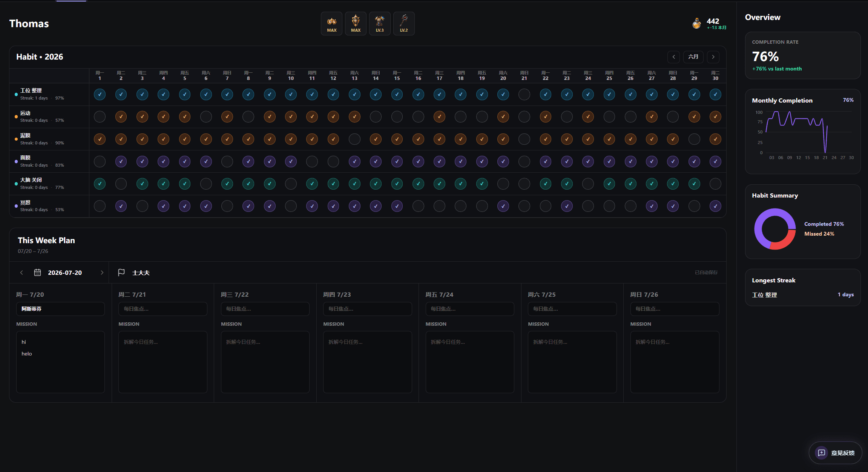Image resolution: width=868 pixels, height=472 pixels.
Task: Open the LV.3 character badge
Action: (380, 24)
